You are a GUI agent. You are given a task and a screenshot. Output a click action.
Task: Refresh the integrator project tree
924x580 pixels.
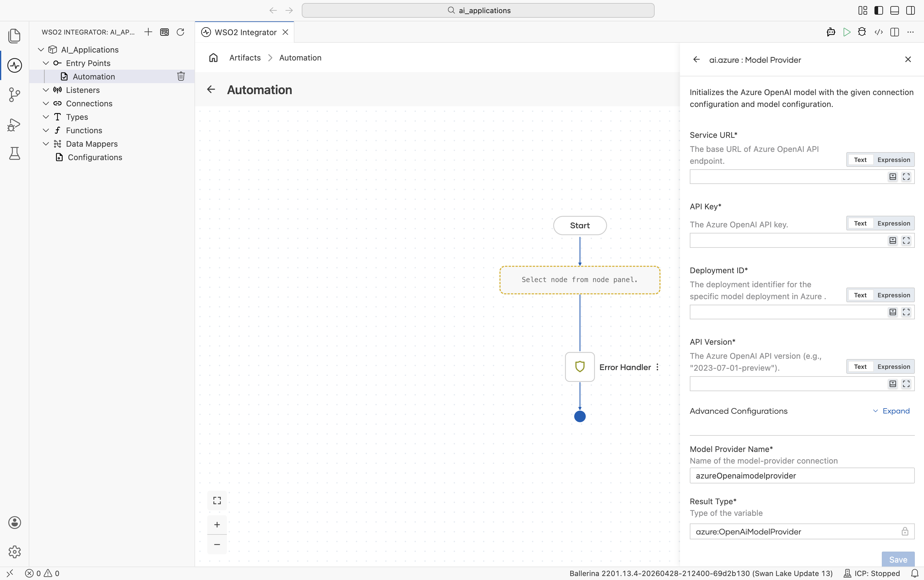(x=180, y=32)
